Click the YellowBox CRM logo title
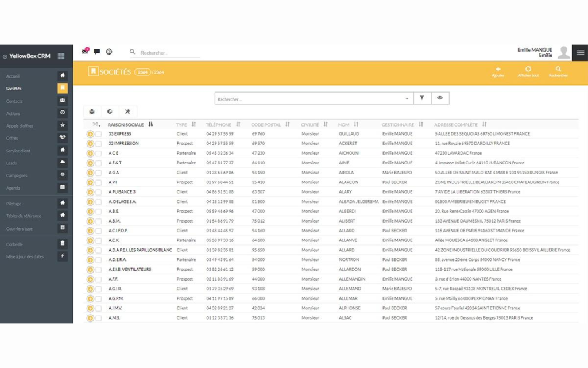 click(30, 56)
